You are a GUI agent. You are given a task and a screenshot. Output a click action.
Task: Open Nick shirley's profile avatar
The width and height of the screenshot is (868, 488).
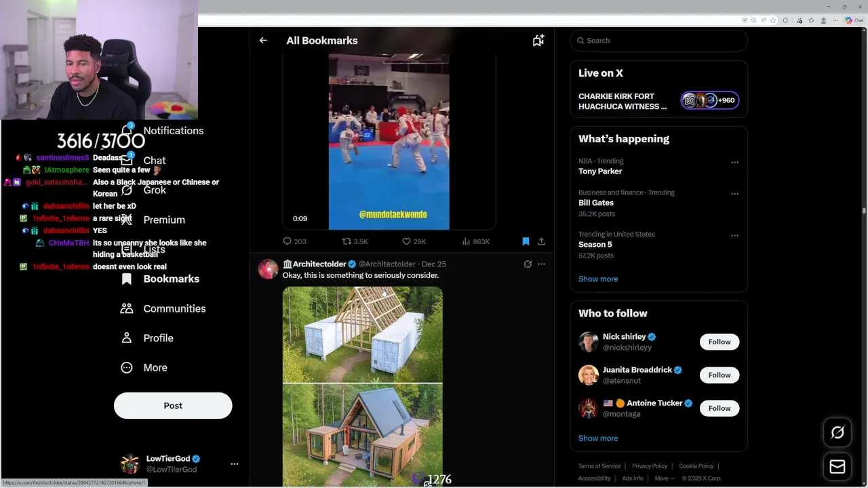(589, 342)
